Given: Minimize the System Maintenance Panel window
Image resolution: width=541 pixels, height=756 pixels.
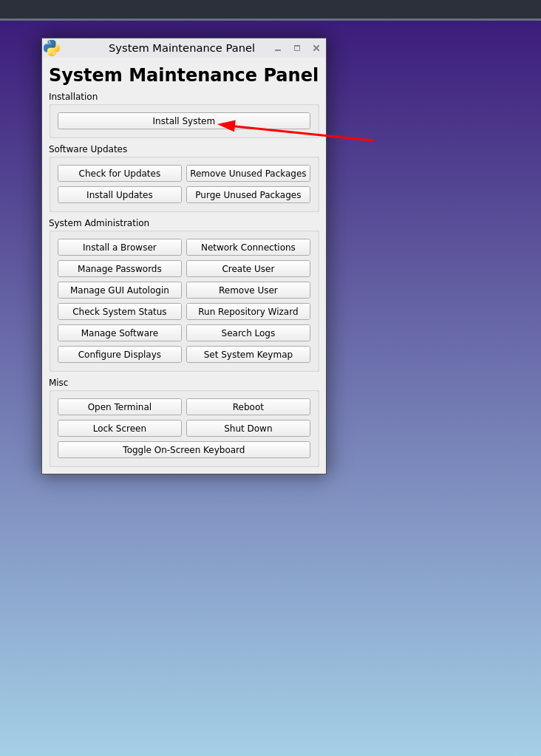Looking at the screenshot, I should [278, 49].
